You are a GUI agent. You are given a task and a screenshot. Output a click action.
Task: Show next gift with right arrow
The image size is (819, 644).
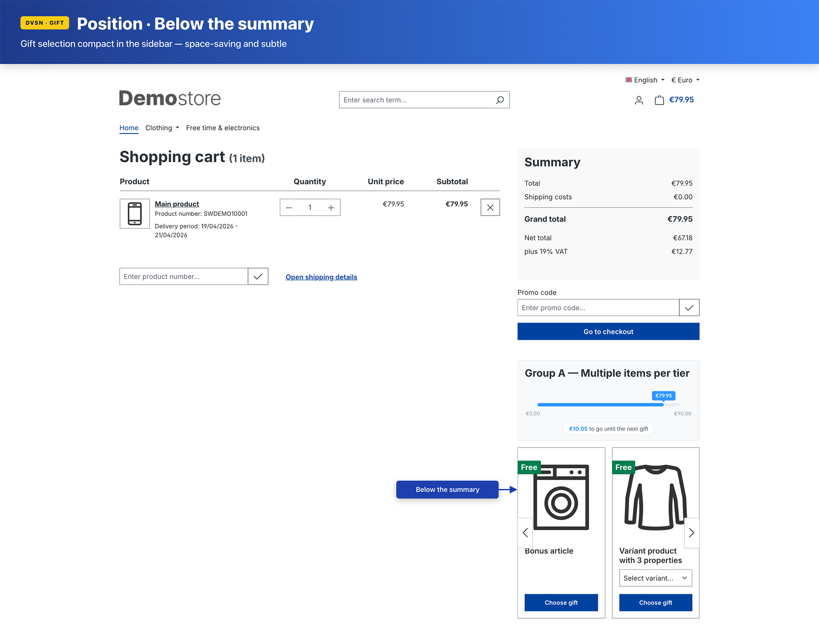pyautogui.click(x=691, y=533)
